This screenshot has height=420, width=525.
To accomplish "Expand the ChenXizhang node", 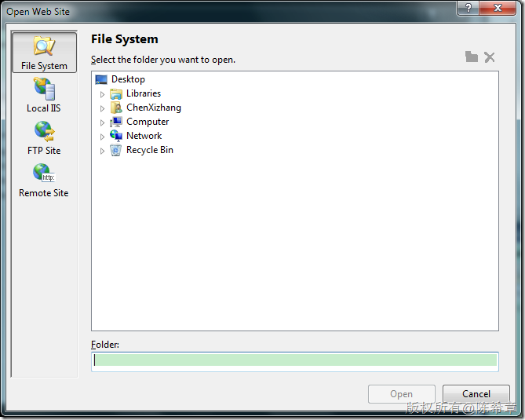I will tap(102, 108).
